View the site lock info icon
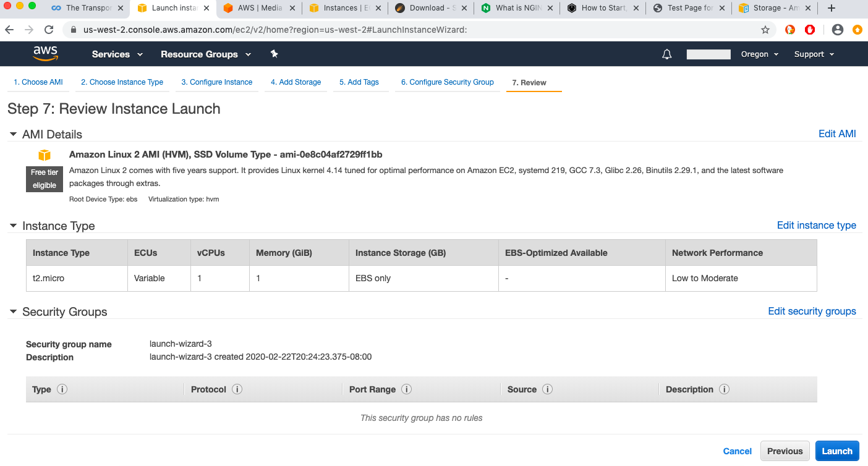The width and height of the screenshot is (868, 466). [74, 30]
